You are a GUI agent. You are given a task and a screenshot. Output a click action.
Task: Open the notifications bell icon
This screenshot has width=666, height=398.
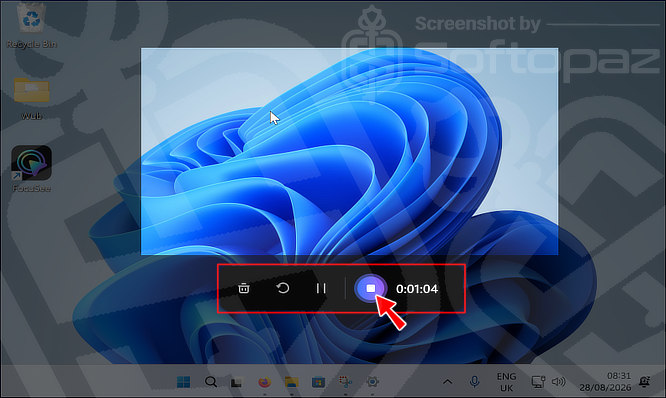click(645, 381)
